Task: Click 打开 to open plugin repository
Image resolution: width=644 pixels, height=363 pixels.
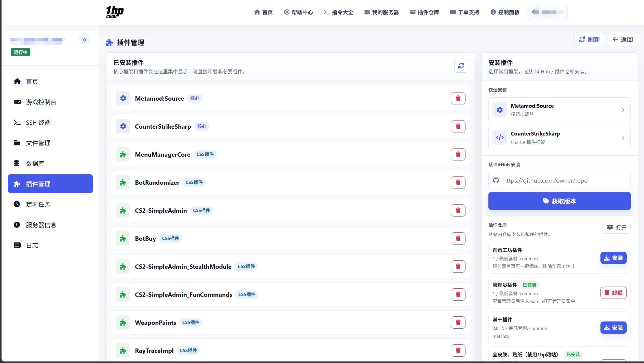Action: click(x=616, y=227)
